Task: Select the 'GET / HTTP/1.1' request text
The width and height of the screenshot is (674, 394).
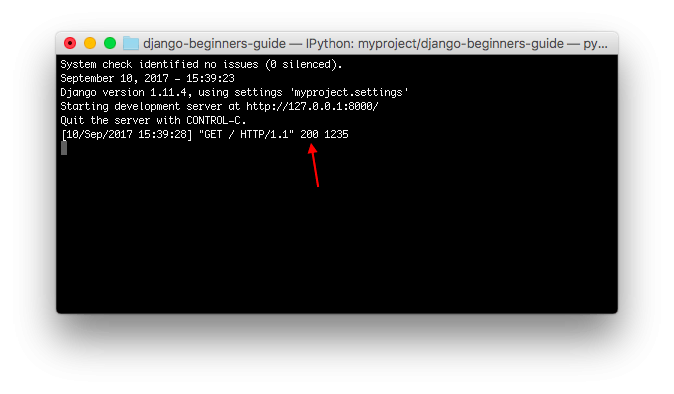Action: (246, 134)
